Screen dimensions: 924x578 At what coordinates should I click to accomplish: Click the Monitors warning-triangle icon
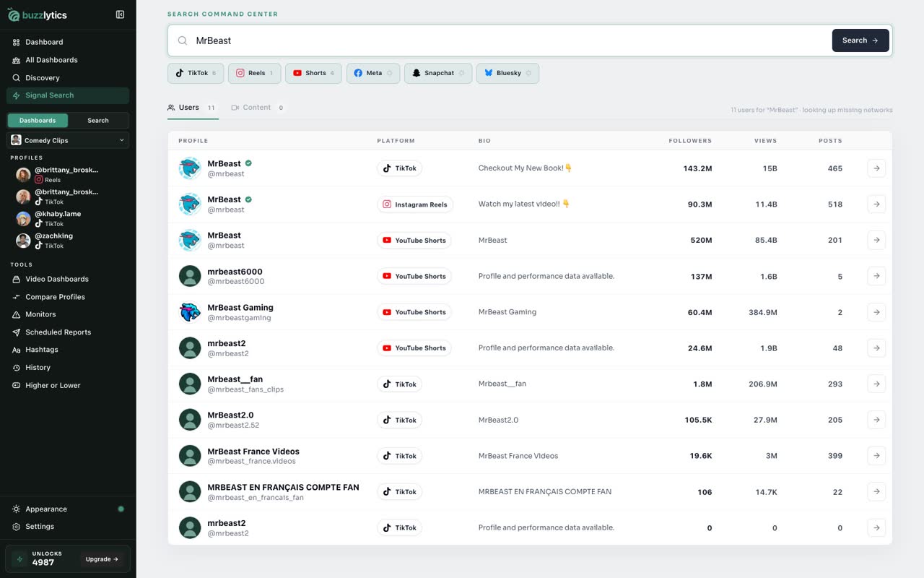pyautogui.click(x=17, y=314)
